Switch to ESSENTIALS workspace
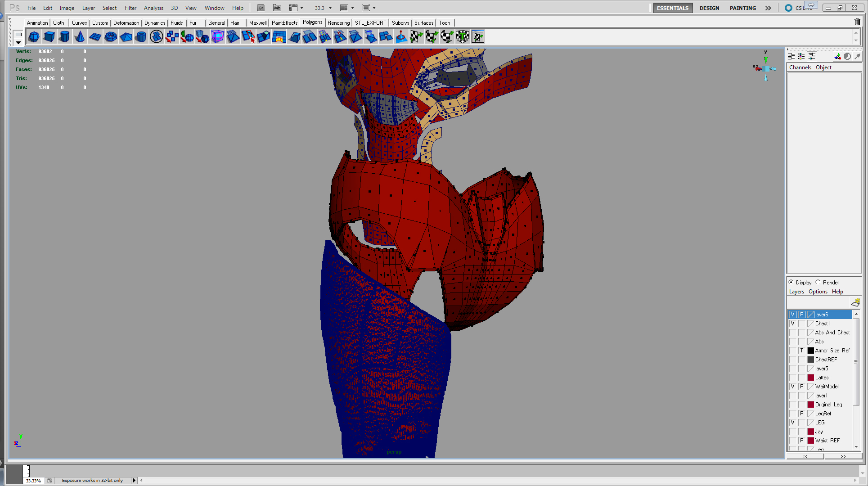Screen dimensions: 868x486 (x=673, y=8)
